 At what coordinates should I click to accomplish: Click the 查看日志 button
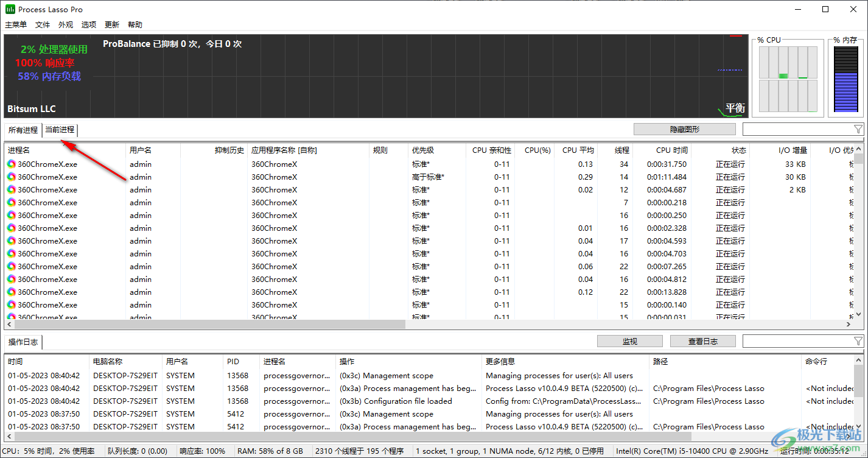703,341
